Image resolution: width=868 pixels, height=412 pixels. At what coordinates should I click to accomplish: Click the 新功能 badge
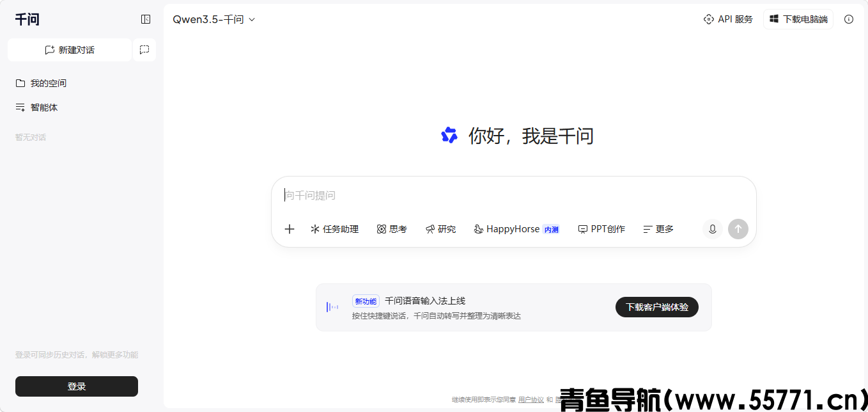coord(366,301)
